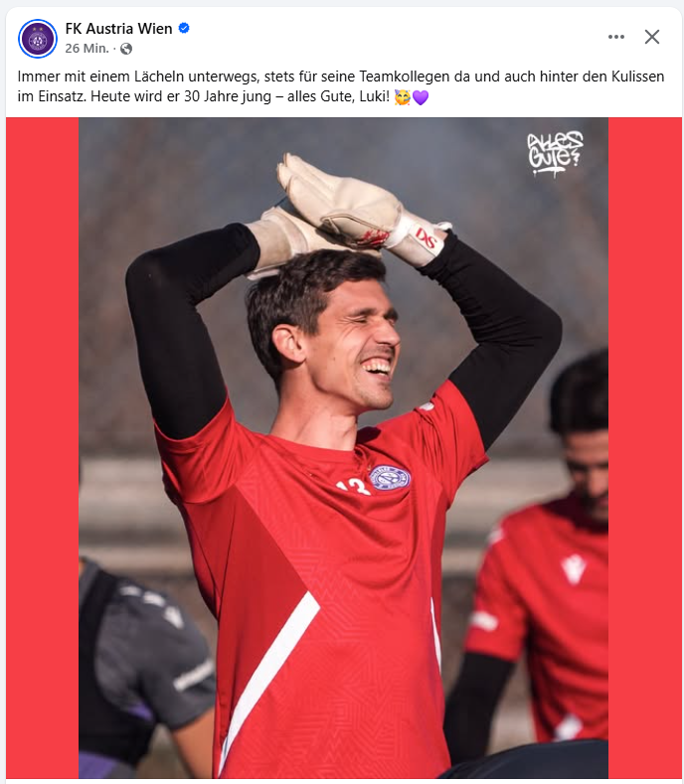The image size is (684, 784).
Task: Click the post caption text about Luki
Action: (341, 86)
